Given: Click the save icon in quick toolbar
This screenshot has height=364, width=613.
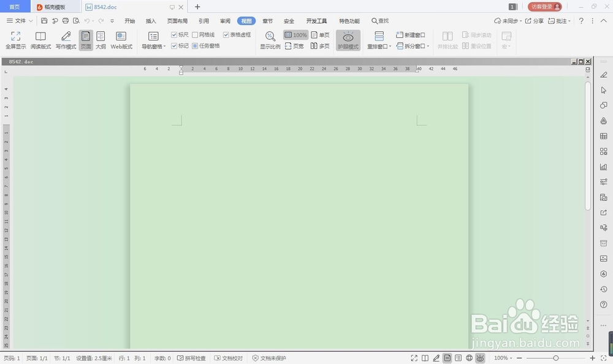Looking at the screenshot, I should tap(44, 21).
